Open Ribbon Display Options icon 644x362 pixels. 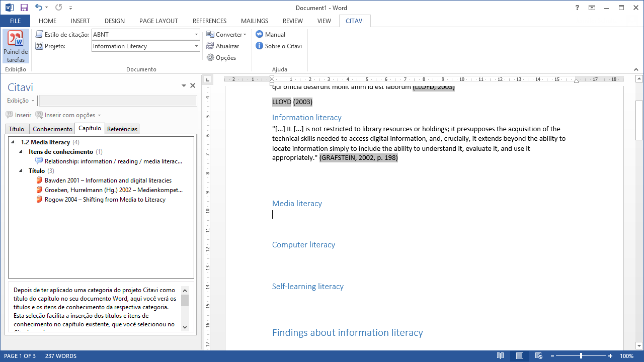592,8
